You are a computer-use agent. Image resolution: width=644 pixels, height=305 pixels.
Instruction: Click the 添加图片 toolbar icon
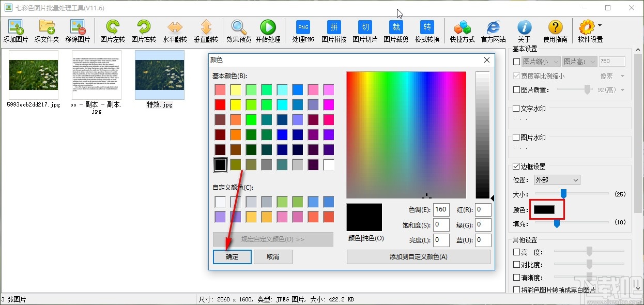pyautogui.click(x=16, y=31)
